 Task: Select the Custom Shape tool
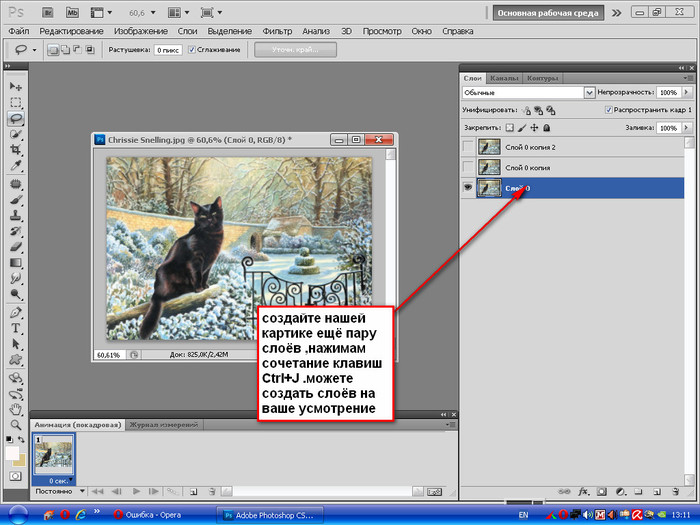[16, 359]
